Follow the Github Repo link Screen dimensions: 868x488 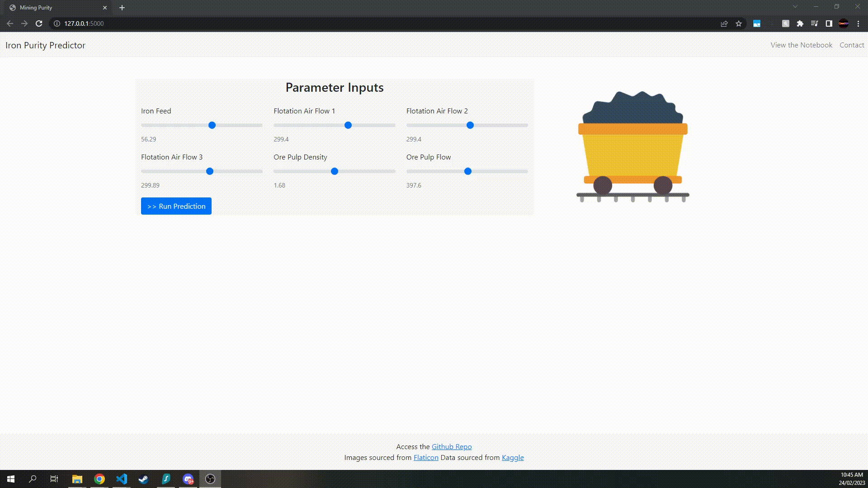click(452, 446)
